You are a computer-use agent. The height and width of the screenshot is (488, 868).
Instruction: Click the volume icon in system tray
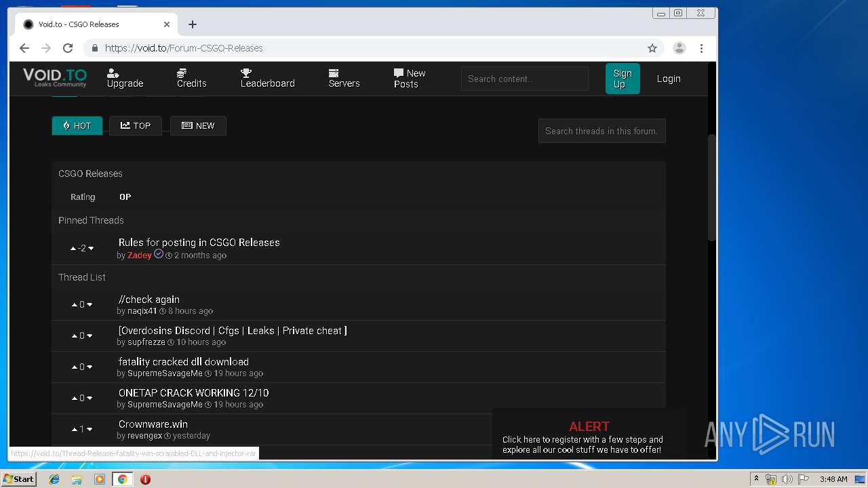tap(787, 479)
